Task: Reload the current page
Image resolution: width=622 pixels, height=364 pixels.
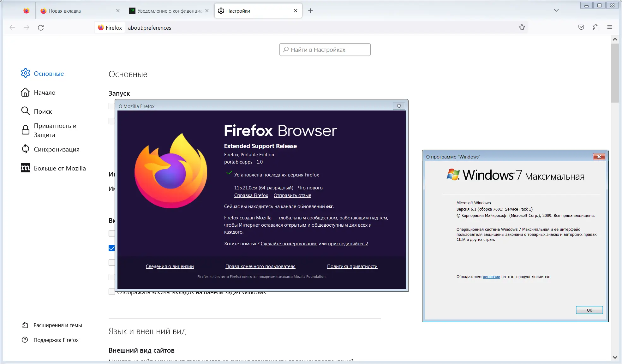Action: [x=41, y=28]
